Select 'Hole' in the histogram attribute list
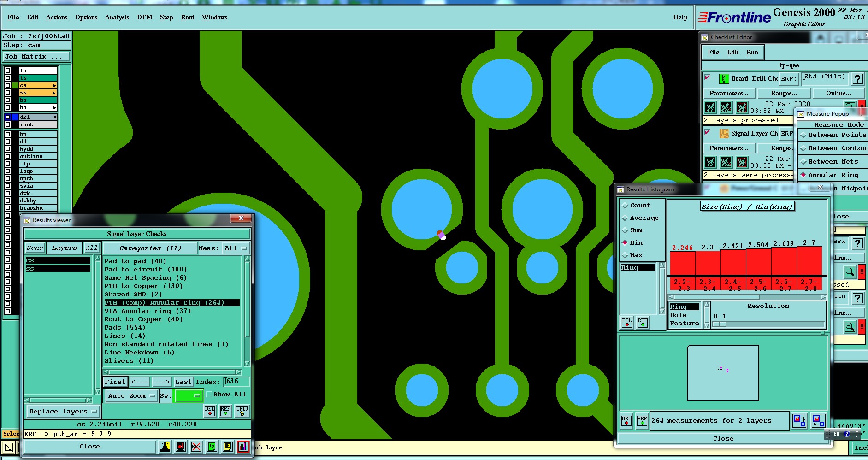The width and height of the screenshot is (868, 460). (x=678, y=315)
